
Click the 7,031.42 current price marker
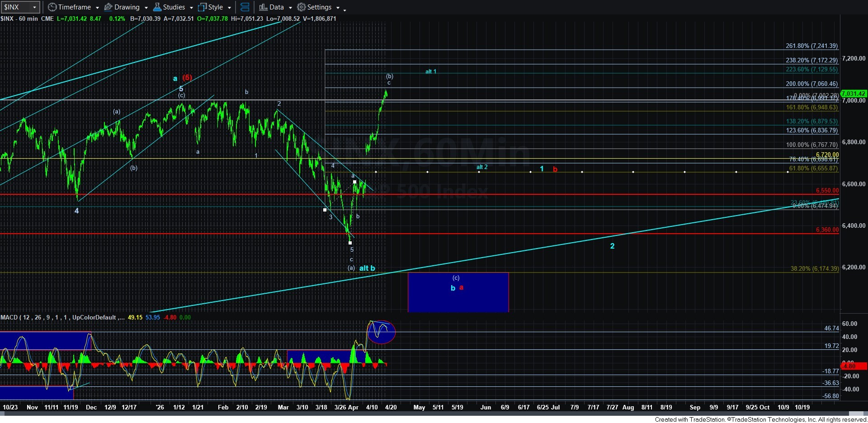click(x=853, y=94)
